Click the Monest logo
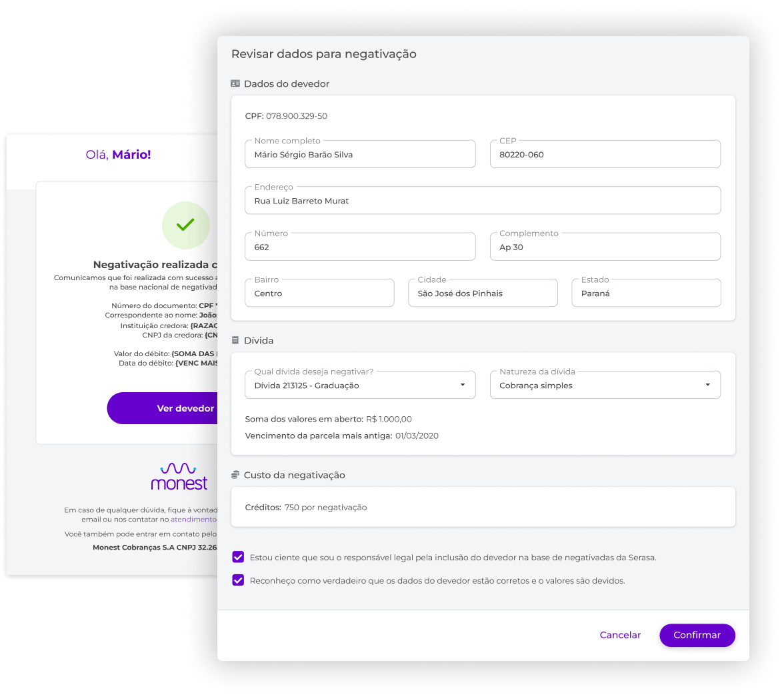 (x=179, y=476)
